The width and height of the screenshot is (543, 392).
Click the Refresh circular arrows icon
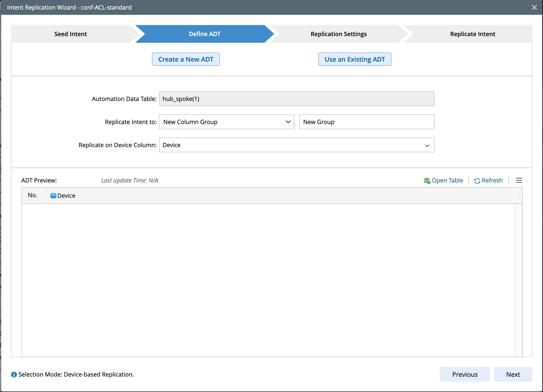click(x=477, y=181)
